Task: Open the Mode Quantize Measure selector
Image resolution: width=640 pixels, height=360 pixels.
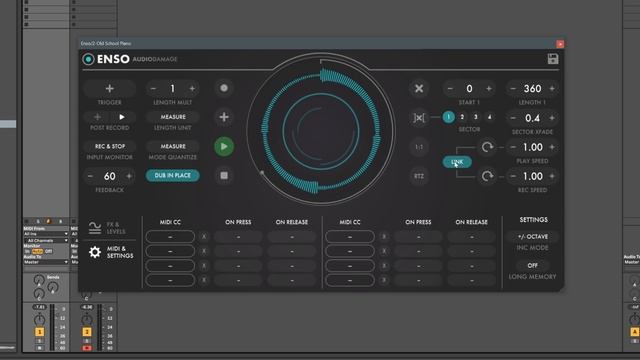Action: coord(173,146)
